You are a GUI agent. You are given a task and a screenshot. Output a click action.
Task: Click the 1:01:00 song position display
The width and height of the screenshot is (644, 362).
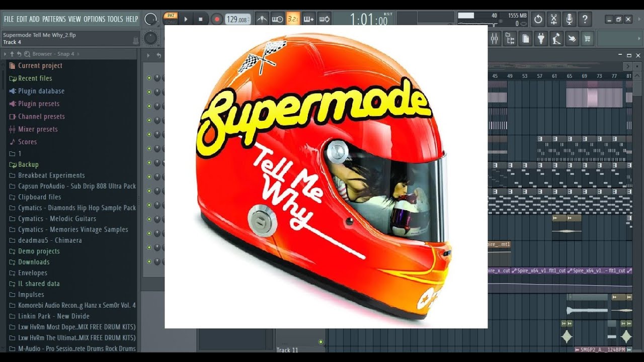[369, 20]
